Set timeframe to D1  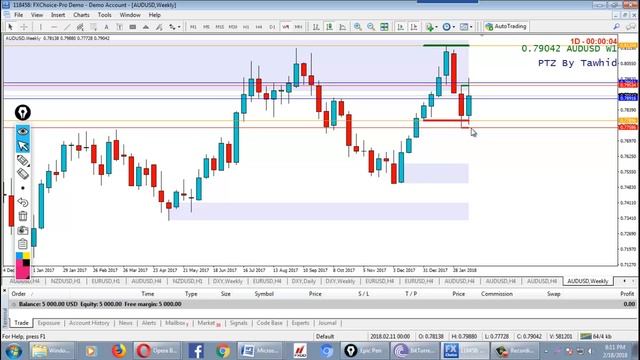(272, 27)
